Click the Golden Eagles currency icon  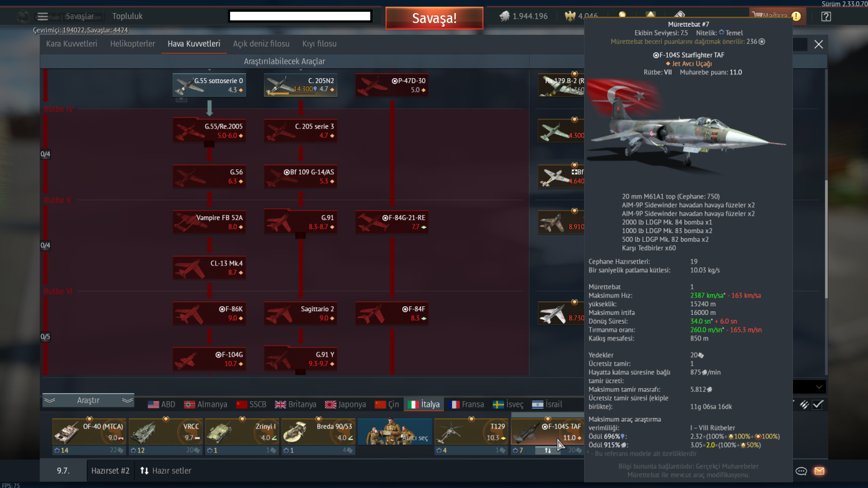570,16
